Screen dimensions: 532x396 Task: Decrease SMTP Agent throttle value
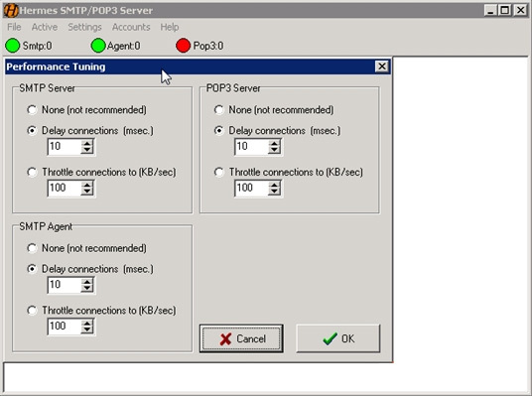pos(87,330)
